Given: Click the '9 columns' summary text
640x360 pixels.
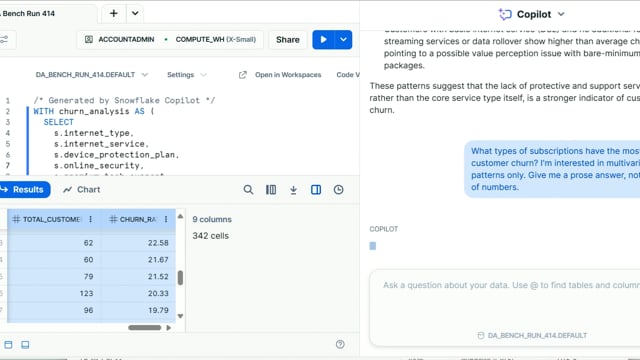Looking at the screenshot, I should (x=212, y=219).
